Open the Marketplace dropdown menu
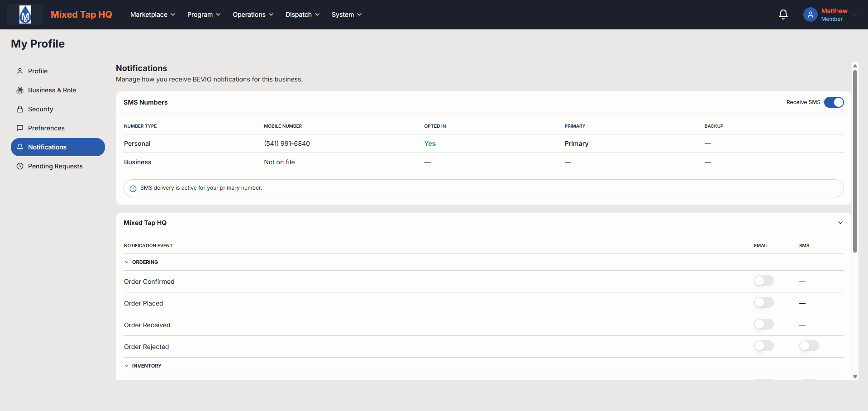 click(x=153, y=14)
